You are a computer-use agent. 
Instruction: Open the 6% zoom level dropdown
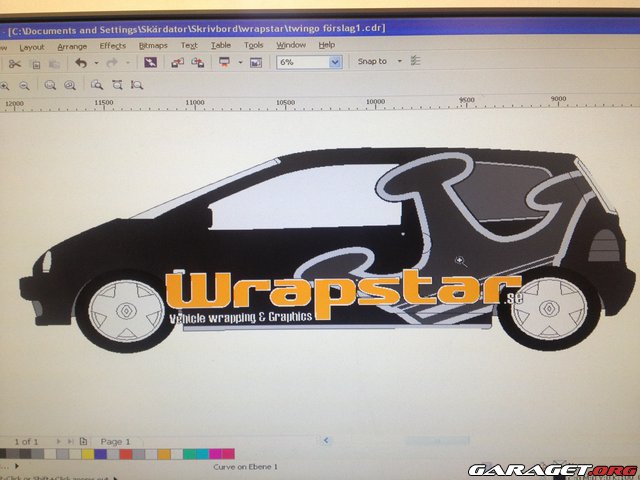point(334,62)
